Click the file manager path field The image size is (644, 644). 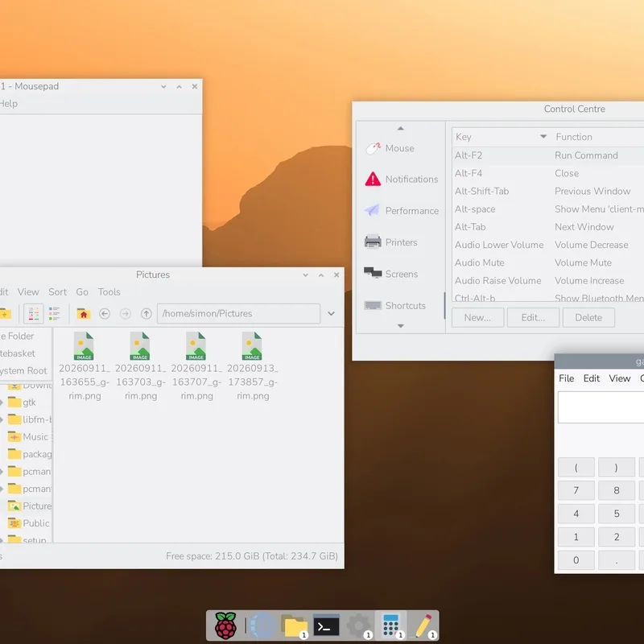point(238,314)
